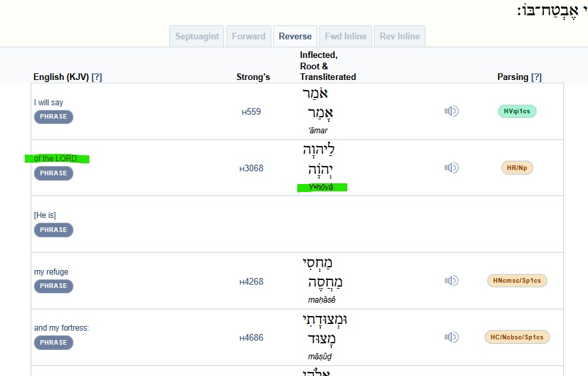Click the transliteration māṣûḏ
Screen dimensions: 588x376
click(x=320, y=357)
